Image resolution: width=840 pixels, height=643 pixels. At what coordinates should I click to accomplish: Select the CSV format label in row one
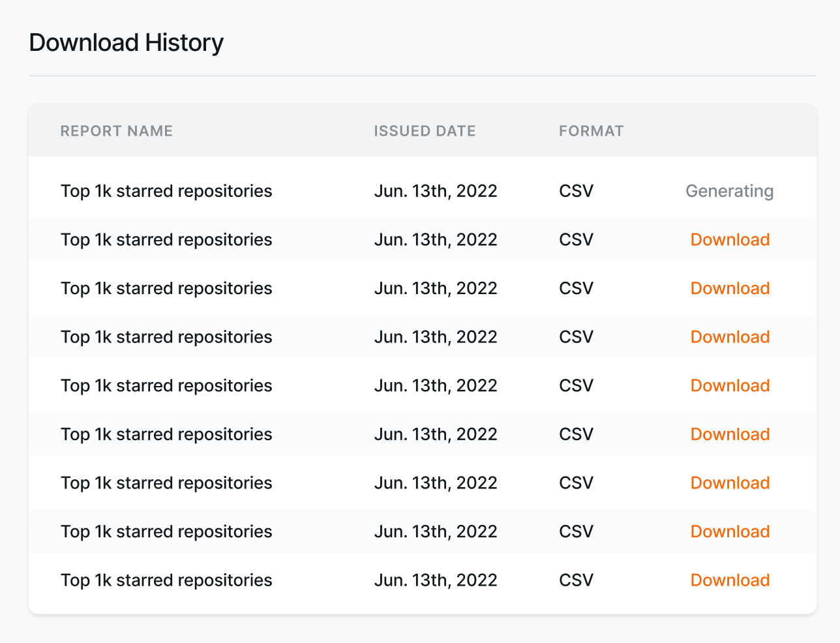pos(576,191)
